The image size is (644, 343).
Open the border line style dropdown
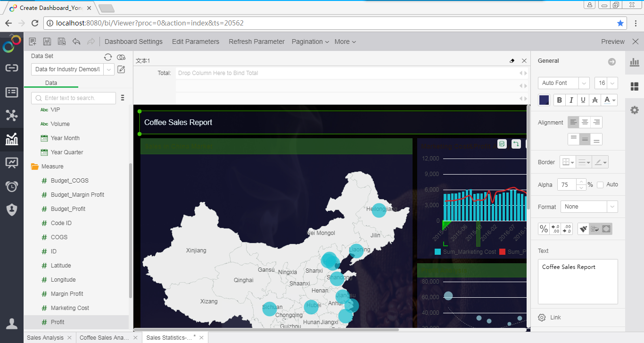click(x=584, y=162)
